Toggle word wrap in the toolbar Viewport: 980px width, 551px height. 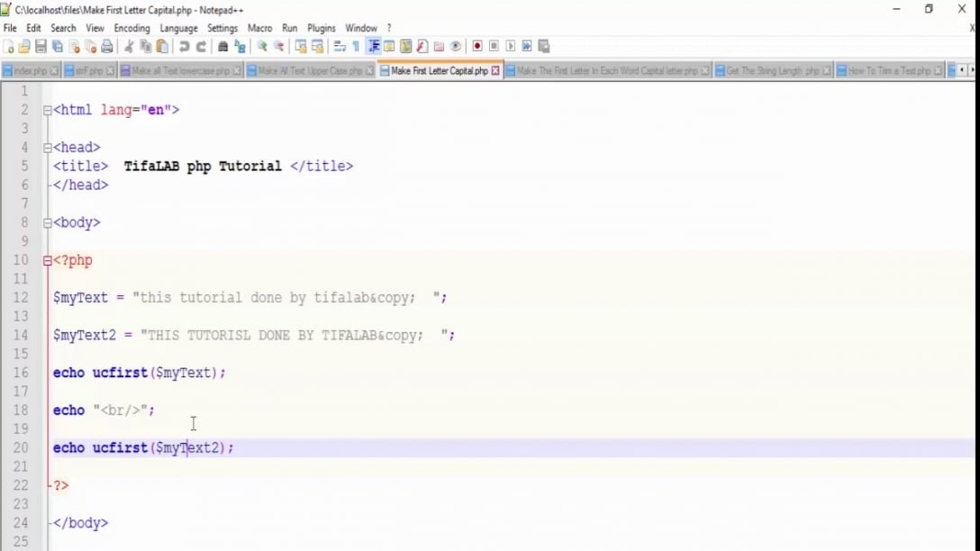tap(340, 46)
